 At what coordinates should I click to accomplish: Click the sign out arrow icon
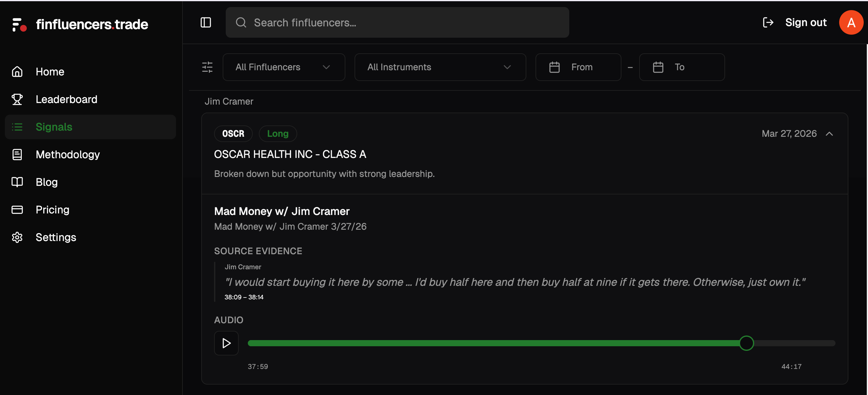768,23
